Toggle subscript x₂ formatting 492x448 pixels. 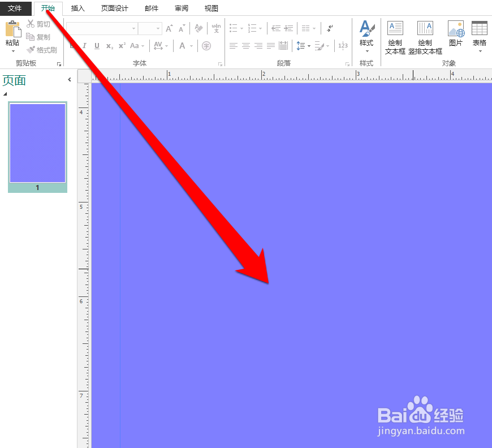click(110, 46)
